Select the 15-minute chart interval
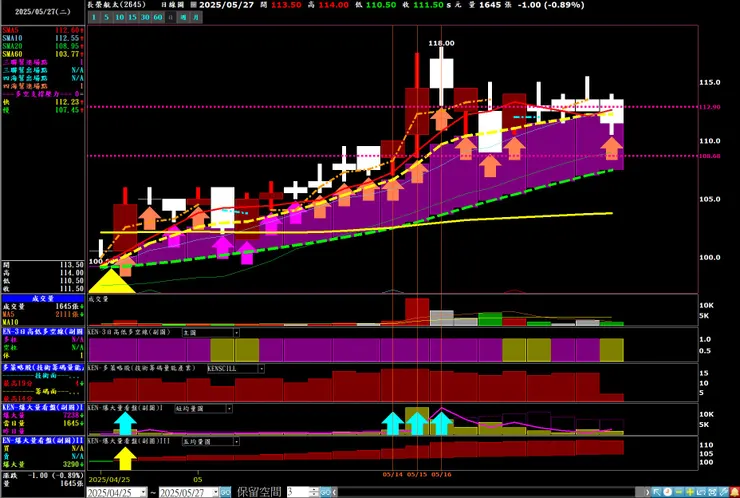Screen dimensions: 740x498 click(132, 17)
